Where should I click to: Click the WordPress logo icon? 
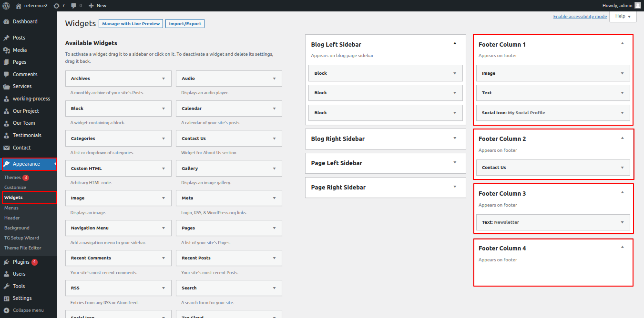[6, 6]
